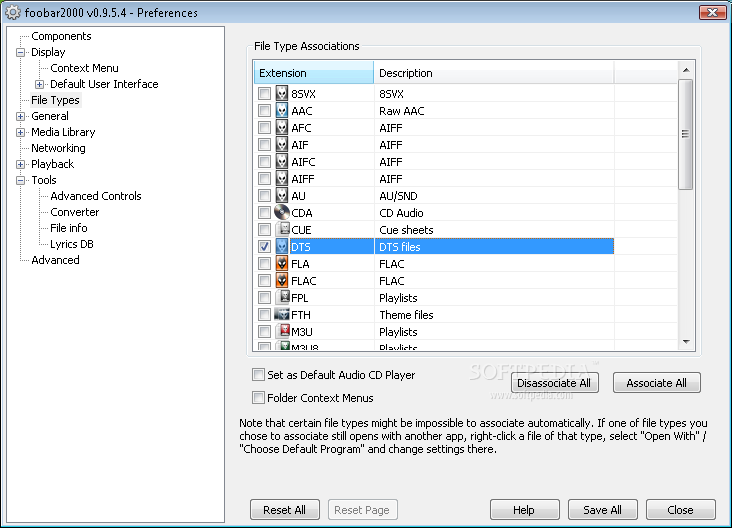
Task: Click the AIF file type icon
Action: click(282, 145)
